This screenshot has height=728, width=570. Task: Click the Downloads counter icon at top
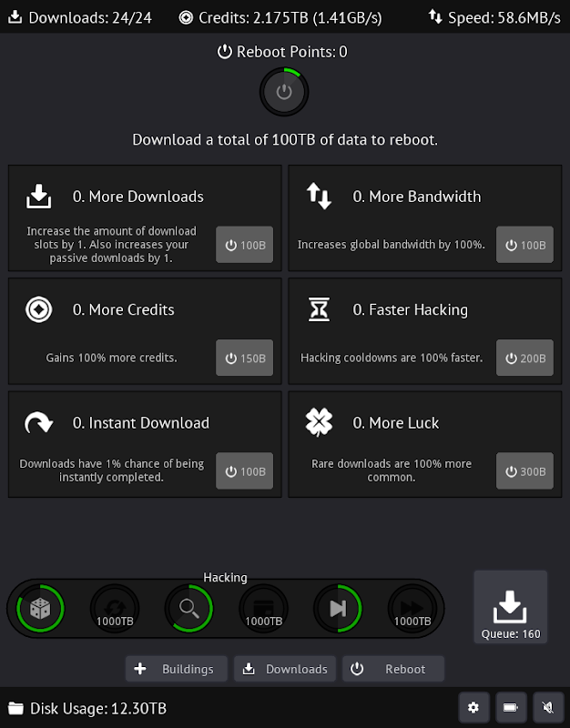[15, 17]
